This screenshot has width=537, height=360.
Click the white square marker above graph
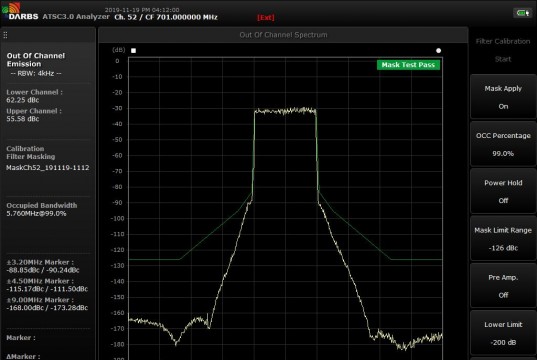(x=134, y=51)
